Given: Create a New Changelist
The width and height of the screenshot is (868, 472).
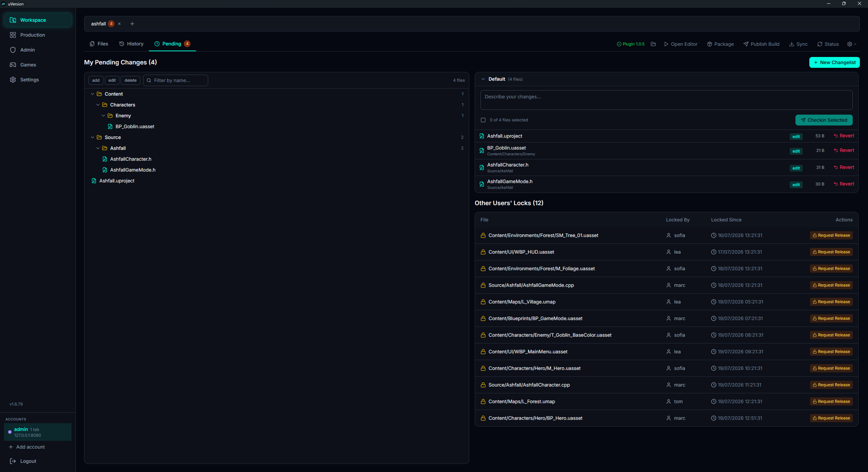Looking at the screenshot, I should (834, 62).
